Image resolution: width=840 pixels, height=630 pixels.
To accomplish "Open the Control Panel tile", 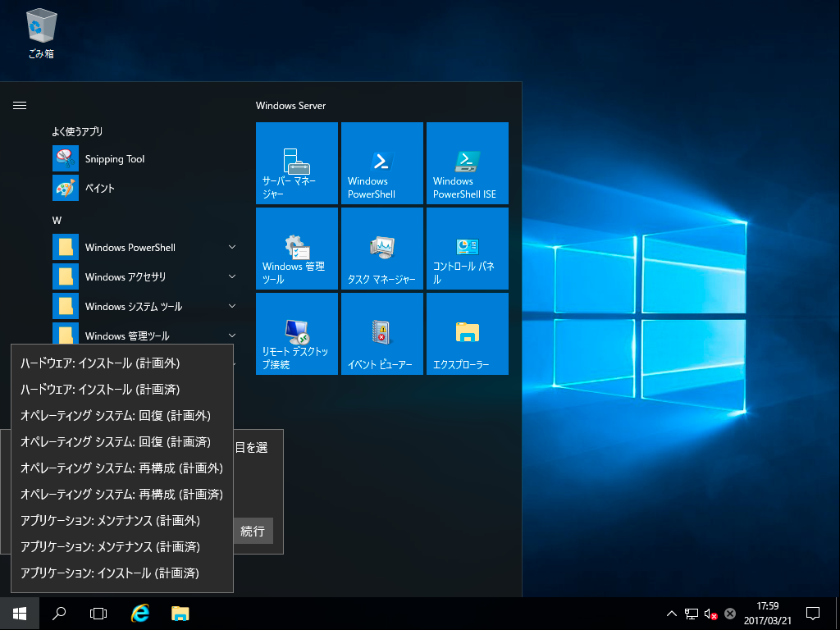I will [x=468, y=249].
